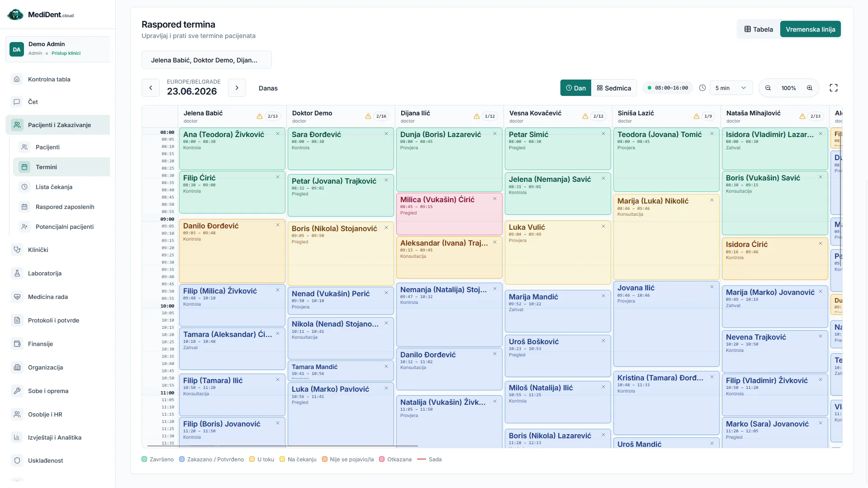Open Kontrolna tabla home icon

pyautogui.click(x=17, y=79)
